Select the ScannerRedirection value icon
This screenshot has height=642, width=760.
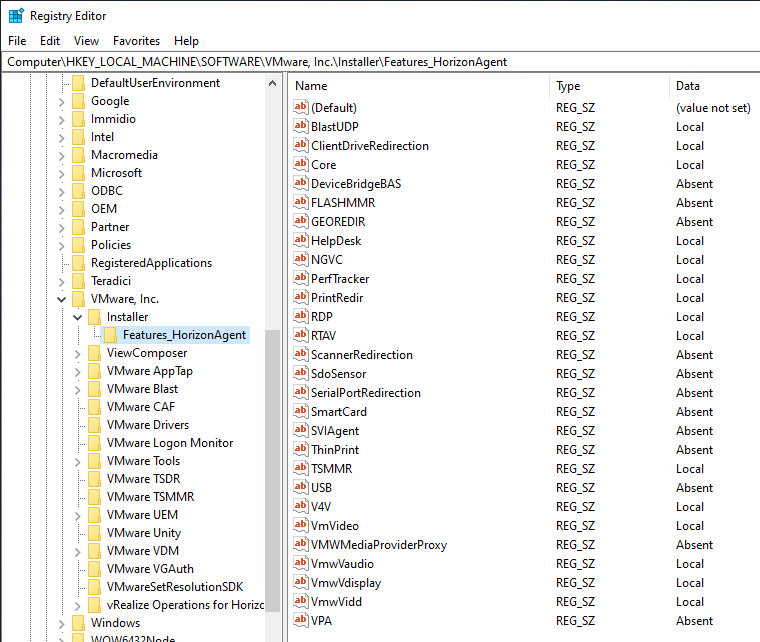pos(301,354)
